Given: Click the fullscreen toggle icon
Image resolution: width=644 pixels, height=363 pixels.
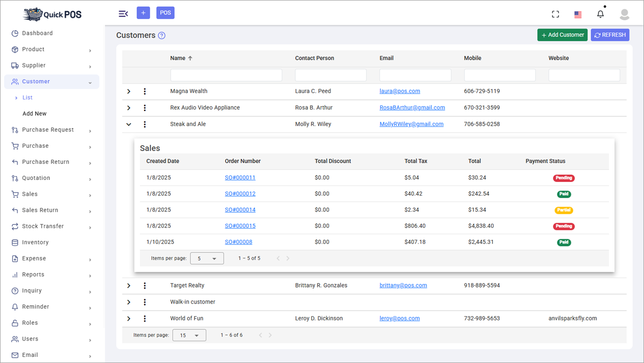Looking at the screenshot, I should pos(555,14).
